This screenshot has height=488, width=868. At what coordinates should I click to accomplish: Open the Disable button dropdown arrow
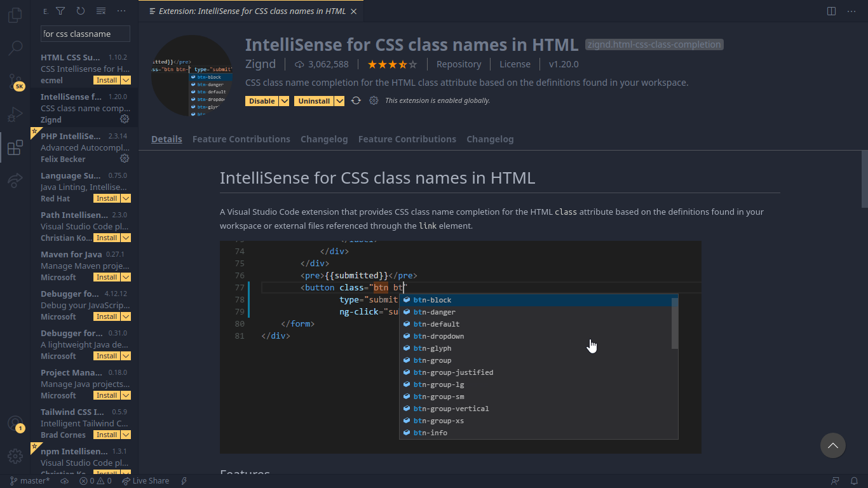(284, 101)
